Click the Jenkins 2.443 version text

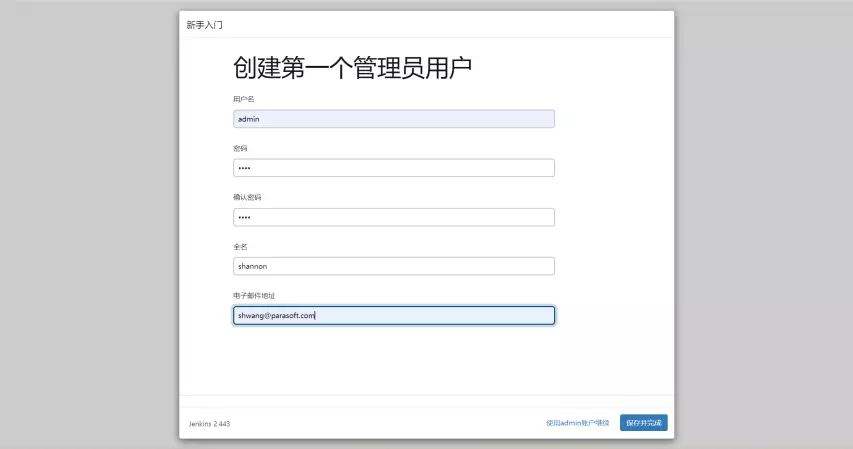[209, 424]
